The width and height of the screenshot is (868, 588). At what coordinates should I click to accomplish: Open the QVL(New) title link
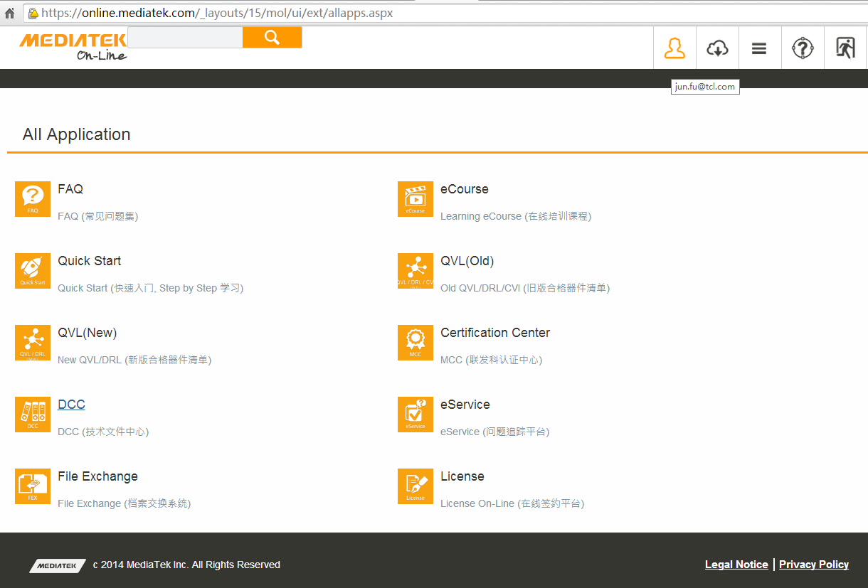87,333
